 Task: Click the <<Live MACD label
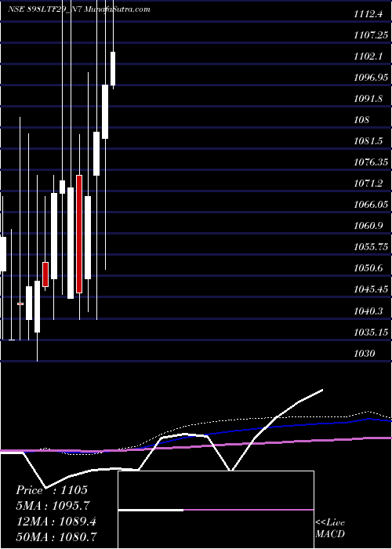click(x=330, y=529)
